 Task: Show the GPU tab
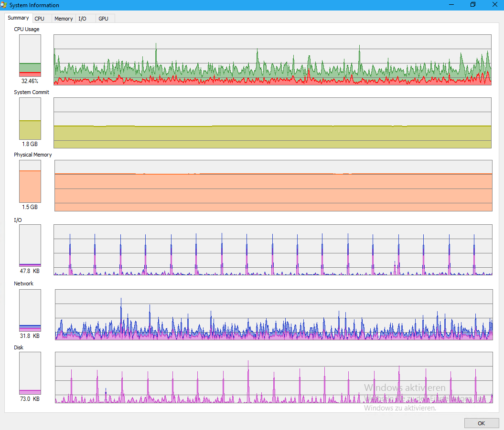click(103, 19)
